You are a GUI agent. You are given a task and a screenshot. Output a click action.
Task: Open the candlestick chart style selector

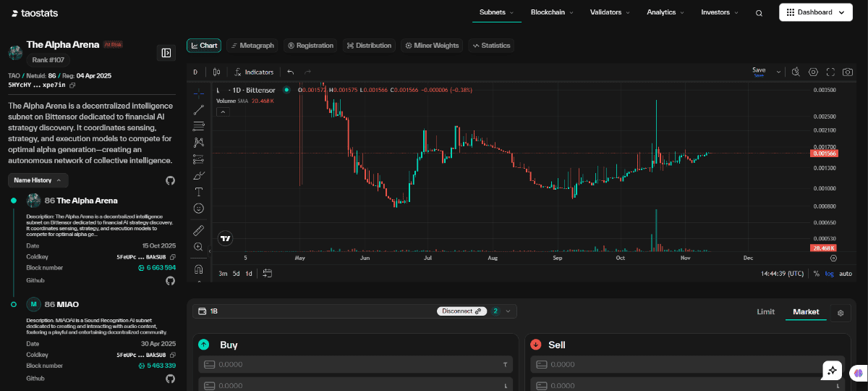(x=216, y=72)
